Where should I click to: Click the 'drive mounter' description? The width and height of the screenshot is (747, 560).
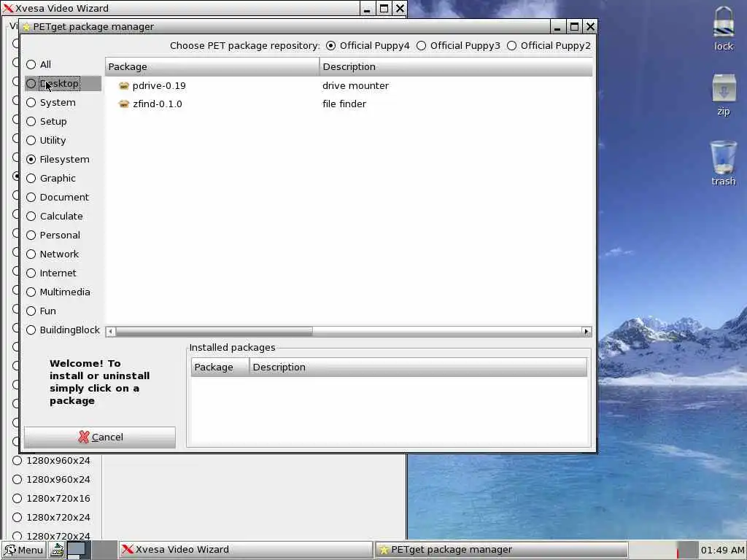[355, 86]
